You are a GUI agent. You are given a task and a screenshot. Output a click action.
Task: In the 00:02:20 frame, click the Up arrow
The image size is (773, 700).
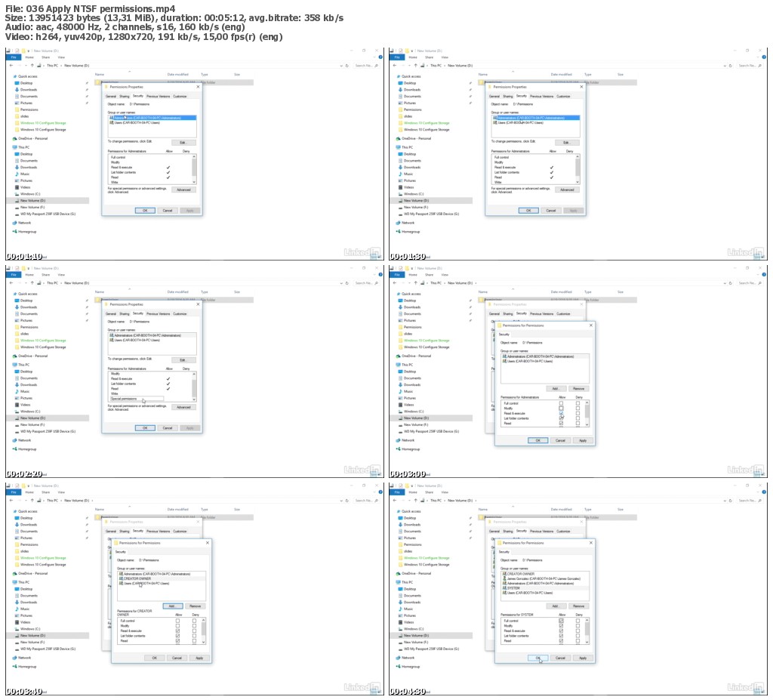(32, 282)
